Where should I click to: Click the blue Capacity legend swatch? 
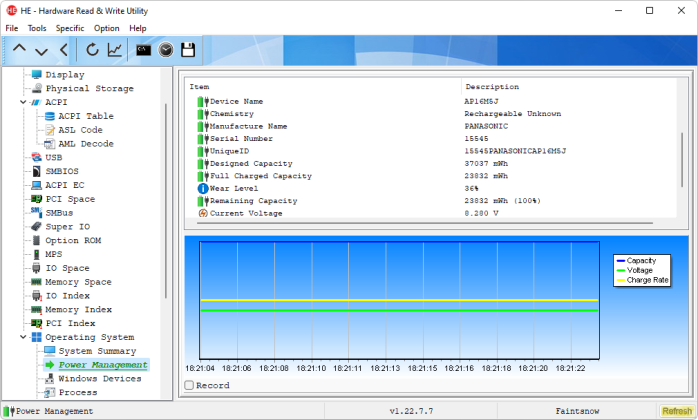pyautogui.click(x=621, y=261)
